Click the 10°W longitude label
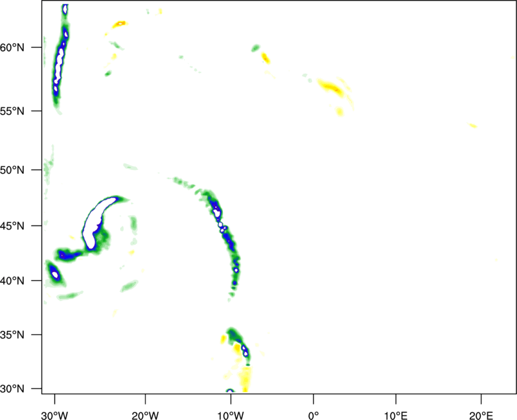This screenshot has width=517, height=420. [231, 415]
